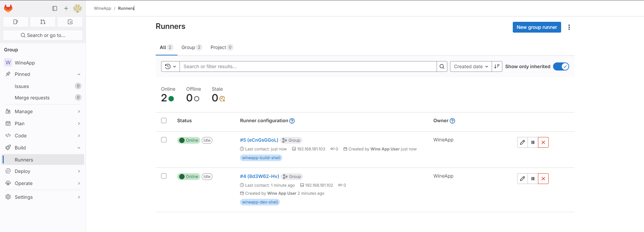Open the to-do list shortcut icon
This screenshot has height=232, width=644.
(x=70, y=22)
